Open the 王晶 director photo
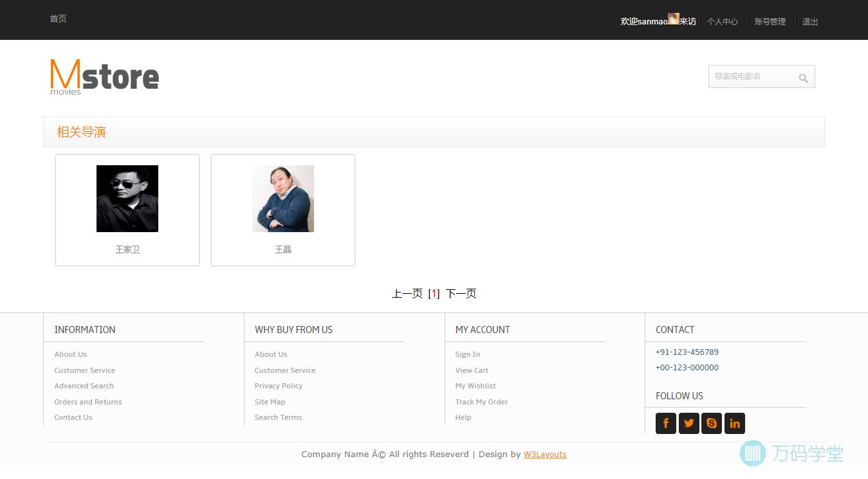This screenshot has width=868, height=479. pos(283,199)
